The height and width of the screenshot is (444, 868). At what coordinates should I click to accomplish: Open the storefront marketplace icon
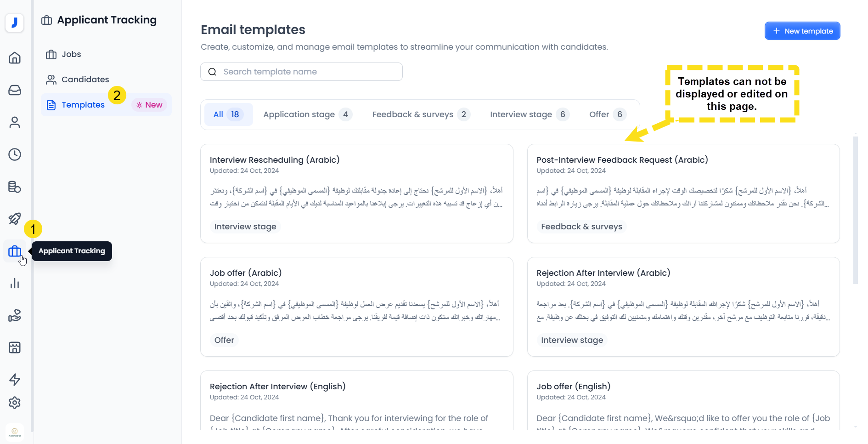point(15,347)
